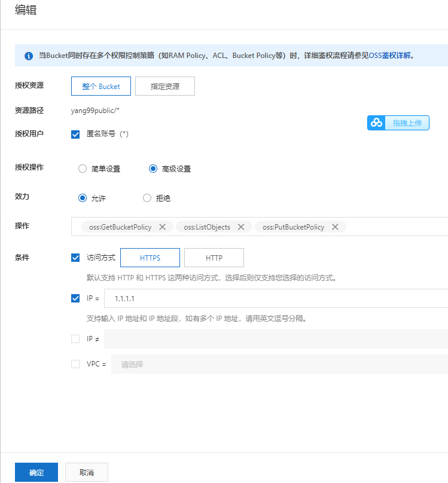Image resolution: width=448 pixels, height=483 pixels.
Task: Select the 高级设置 radio option
Action: pos(153,169)
